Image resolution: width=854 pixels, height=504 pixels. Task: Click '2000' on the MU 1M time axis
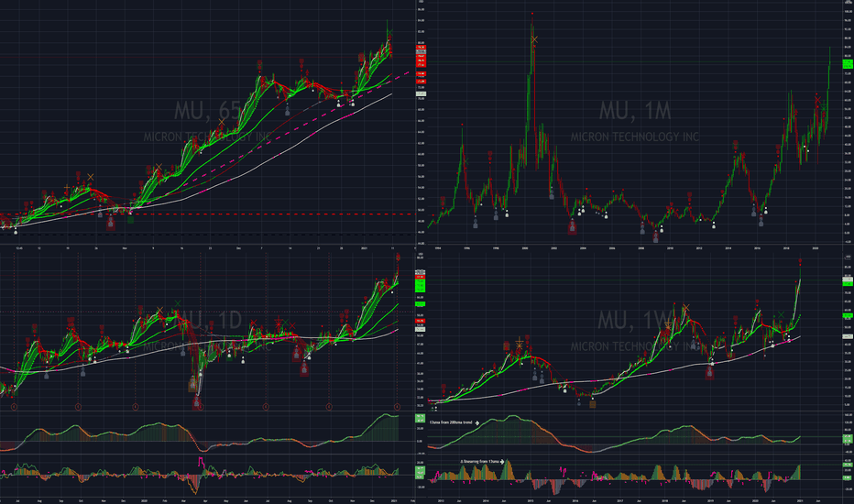coord(524,247)
